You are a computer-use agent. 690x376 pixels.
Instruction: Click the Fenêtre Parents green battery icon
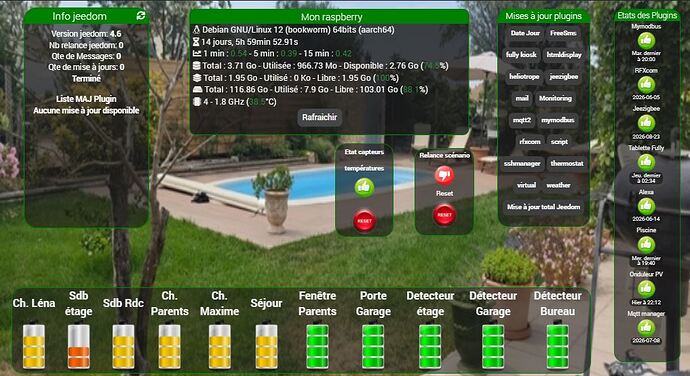point(317,346)
